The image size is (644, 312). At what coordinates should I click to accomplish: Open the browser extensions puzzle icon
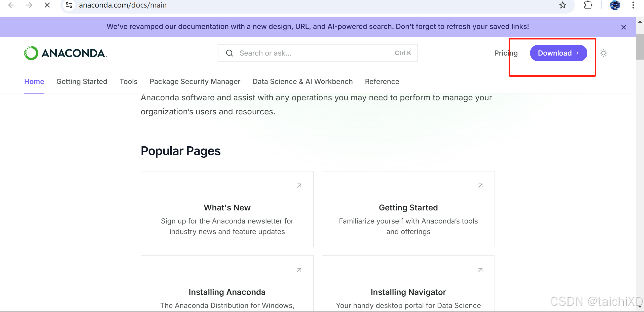pyautogui.click(x=588, y=5)
